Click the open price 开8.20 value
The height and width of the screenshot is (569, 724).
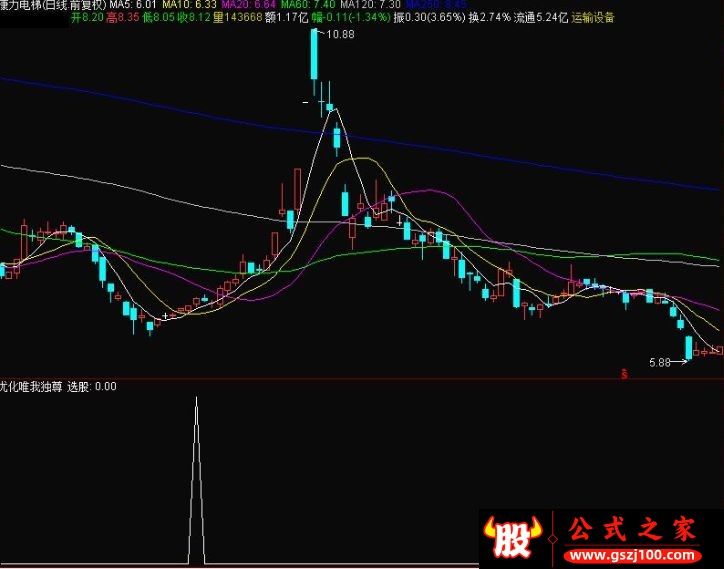click(x=87, y=18)
